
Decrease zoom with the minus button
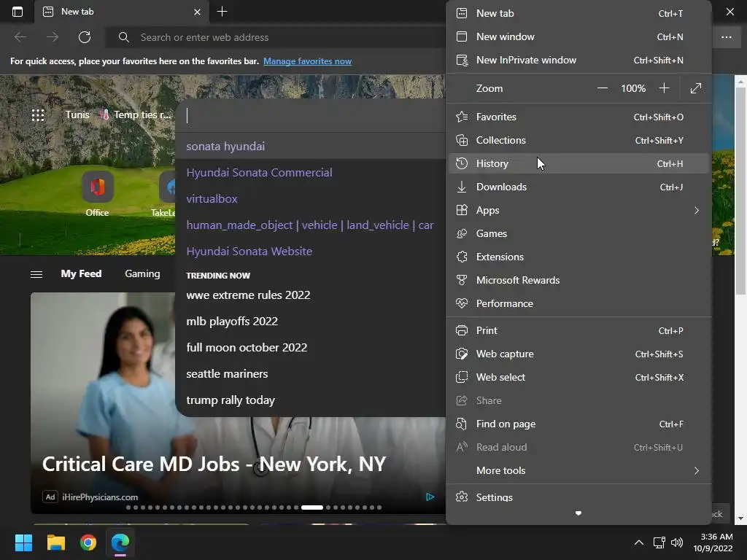(x=602, y=88)
